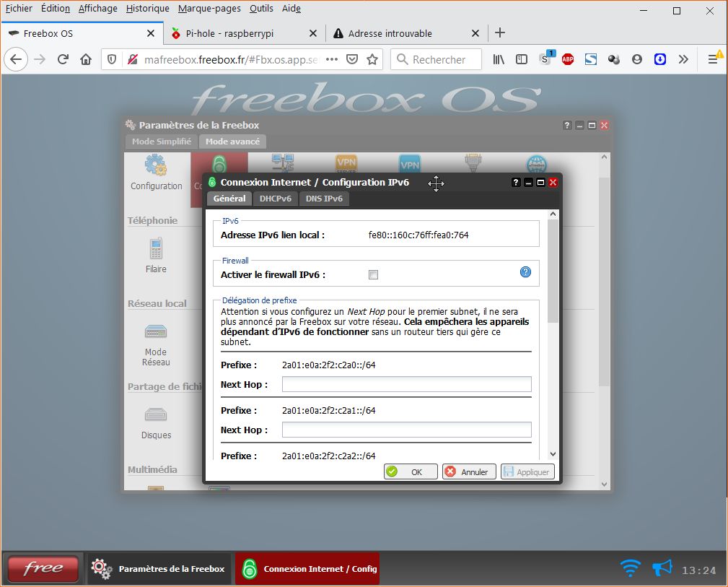Image resolution: width=728 pixels, height=587 pixels.
Task: Open the Firefox hamburger menu
Action: pyautogui.click(x=713, y=59)
